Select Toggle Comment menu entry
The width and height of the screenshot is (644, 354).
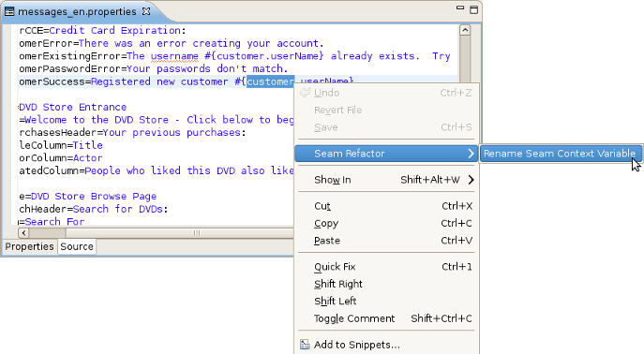(386, 318)
